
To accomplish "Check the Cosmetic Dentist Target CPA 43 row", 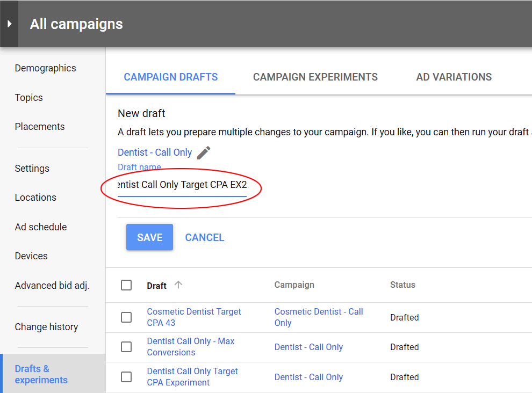I will tap(126, 317).
